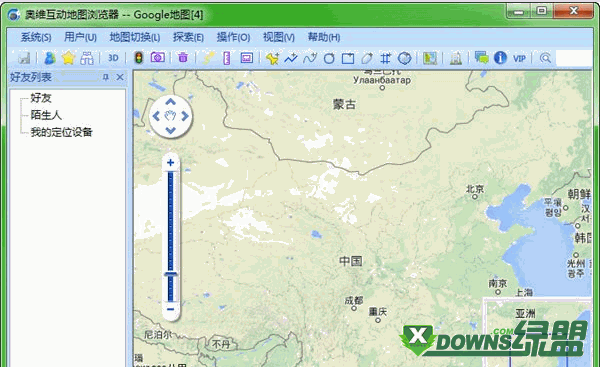Select the add pushpin marker tool

272,59
